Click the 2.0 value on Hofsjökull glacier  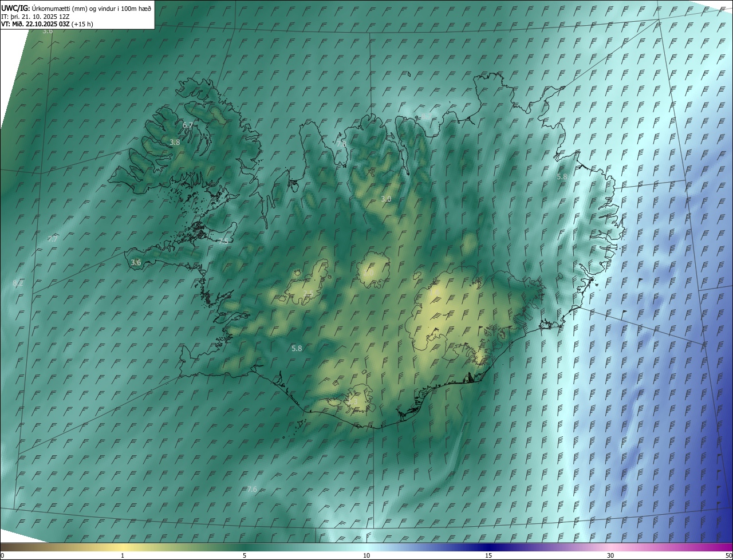[x=368, y=273]
